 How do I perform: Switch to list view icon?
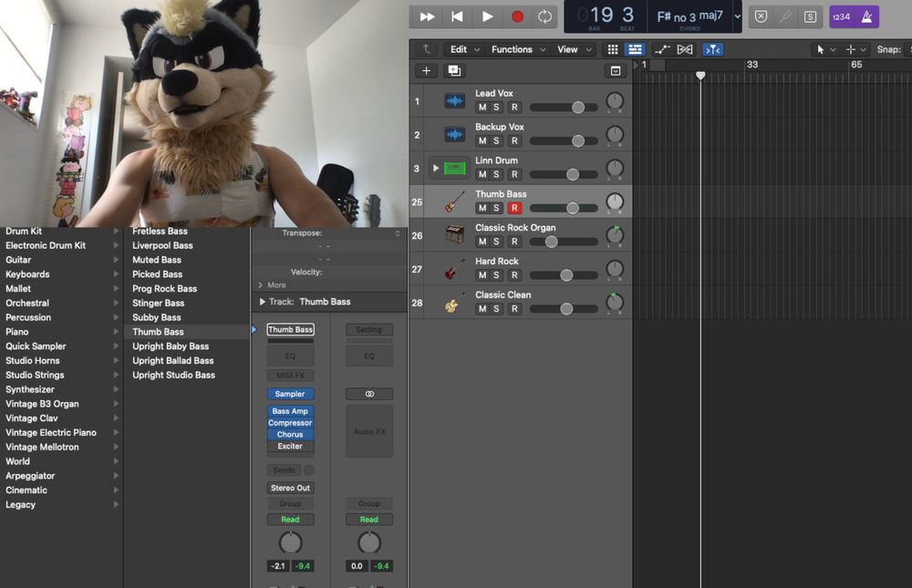tap(635, 49)
